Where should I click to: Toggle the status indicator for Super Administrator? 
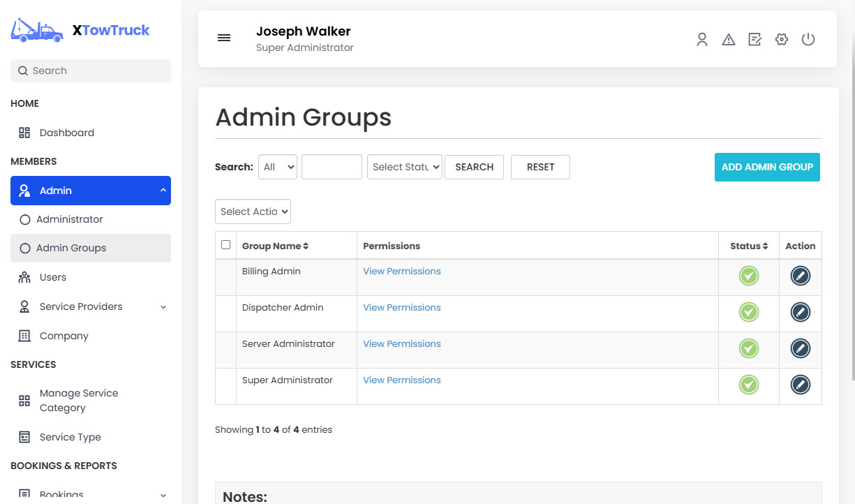coord(748,385)
